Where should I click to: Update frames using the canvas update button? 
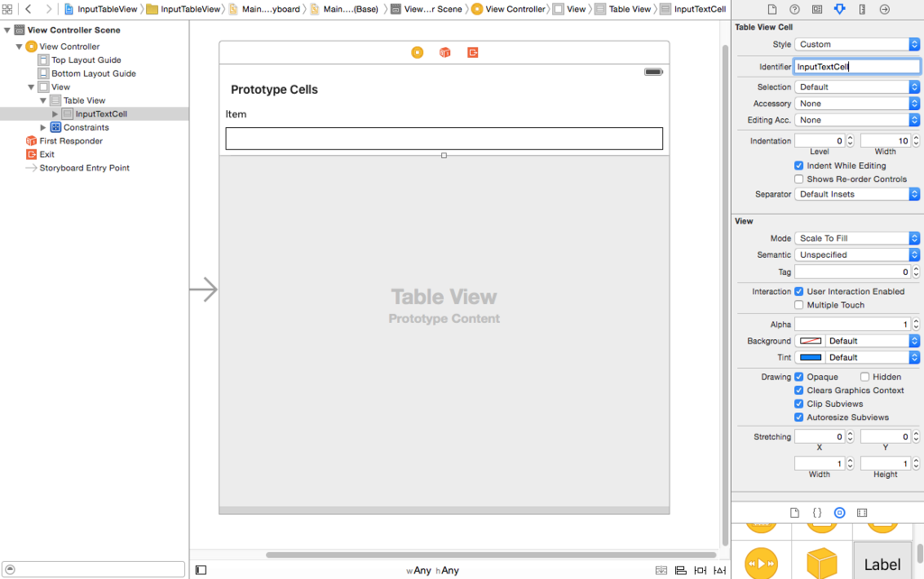[661, 570]
